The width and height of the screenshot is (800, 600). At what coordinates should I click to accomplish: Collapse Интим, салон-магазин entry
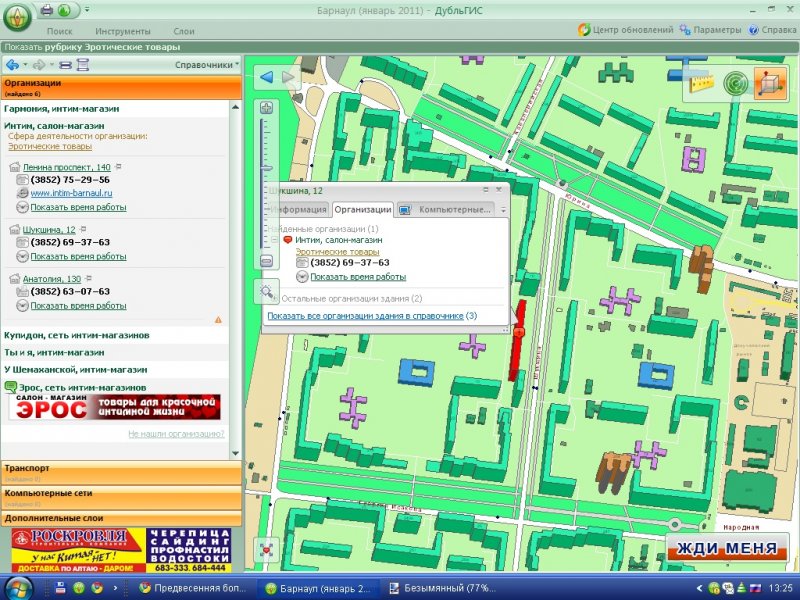(54, 126)
